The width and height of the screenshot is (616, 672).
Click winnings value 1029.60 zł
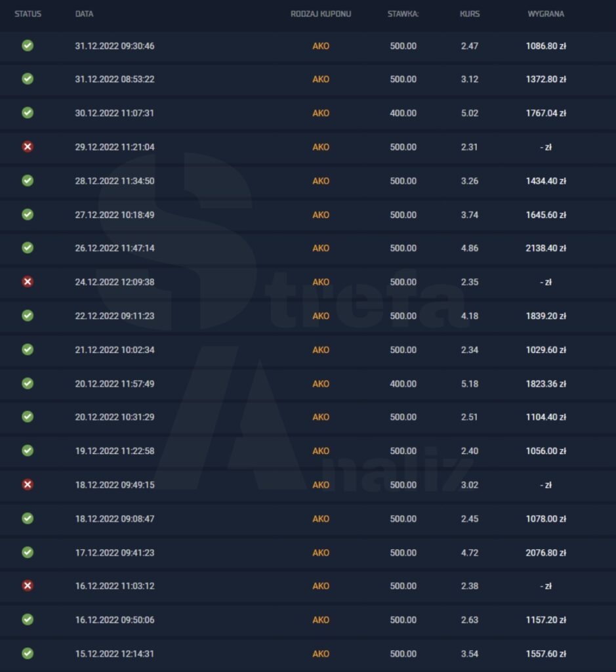point(546,350)
